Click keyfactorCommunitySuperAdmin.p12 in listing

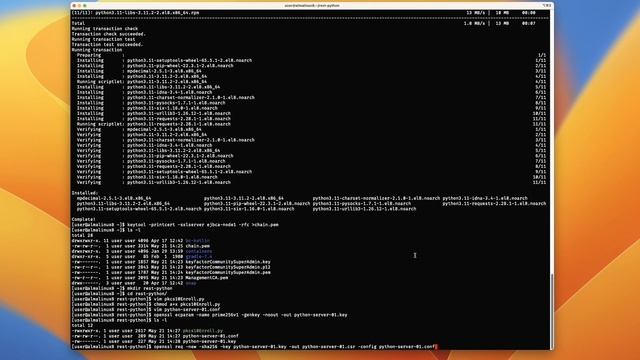click(x=228, y=267)
